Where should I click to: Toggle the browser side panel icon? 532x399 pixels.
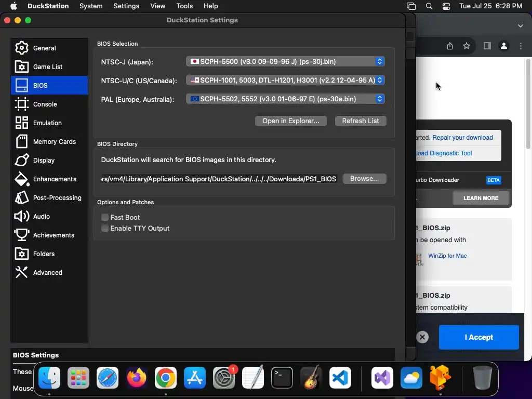coord(487,46)
